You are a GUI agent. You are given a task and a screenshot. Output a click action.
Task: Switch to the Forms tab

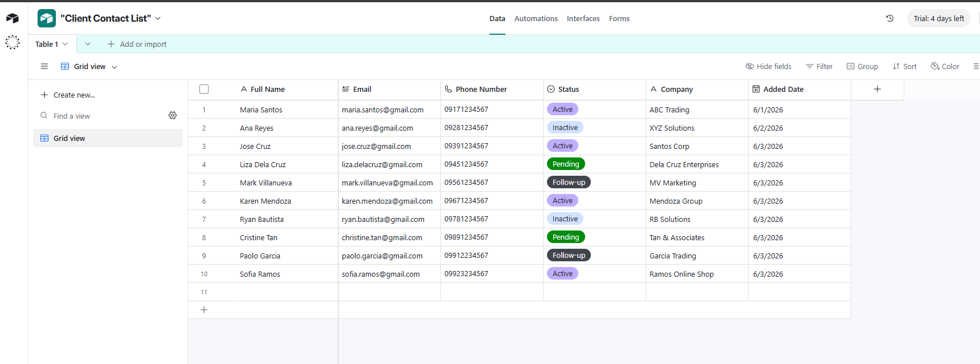tap(619, 18)
